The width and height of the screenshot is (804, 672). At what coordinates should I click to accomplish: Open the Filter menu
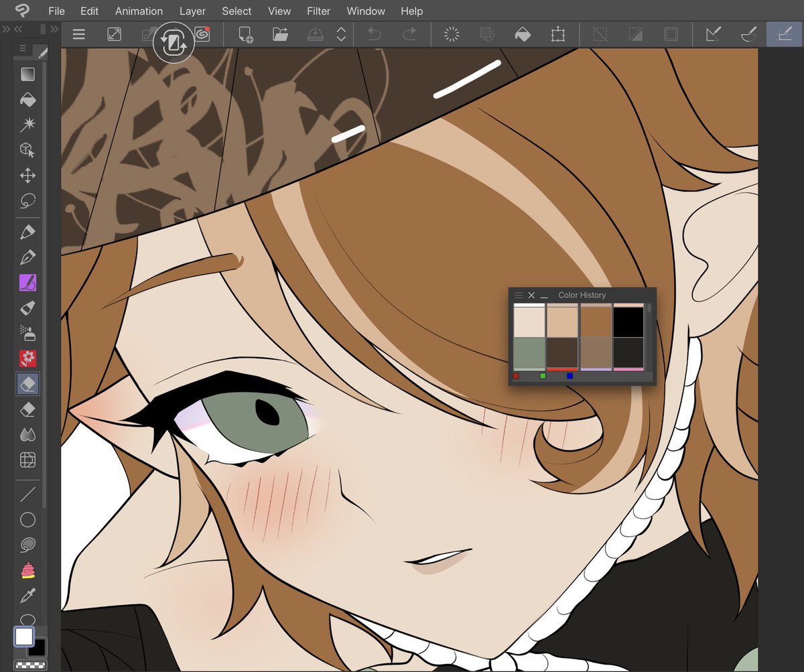pos(319,11)
